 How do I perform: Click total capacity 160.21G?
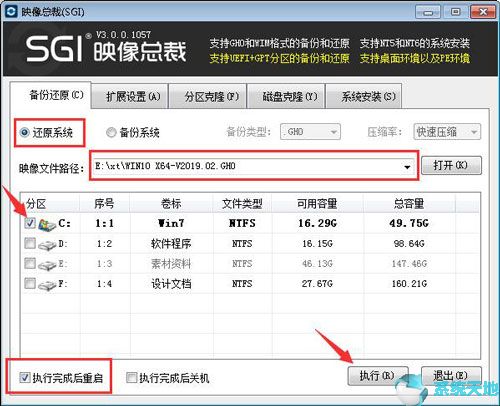click(409, 284)
